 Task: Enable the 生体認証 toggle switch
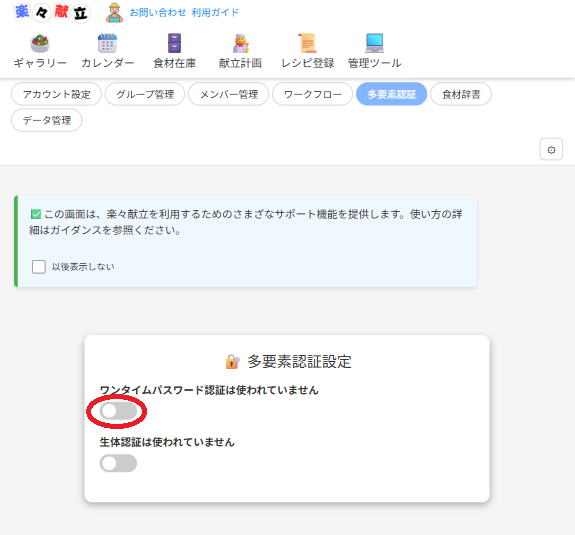pos(118,463)
